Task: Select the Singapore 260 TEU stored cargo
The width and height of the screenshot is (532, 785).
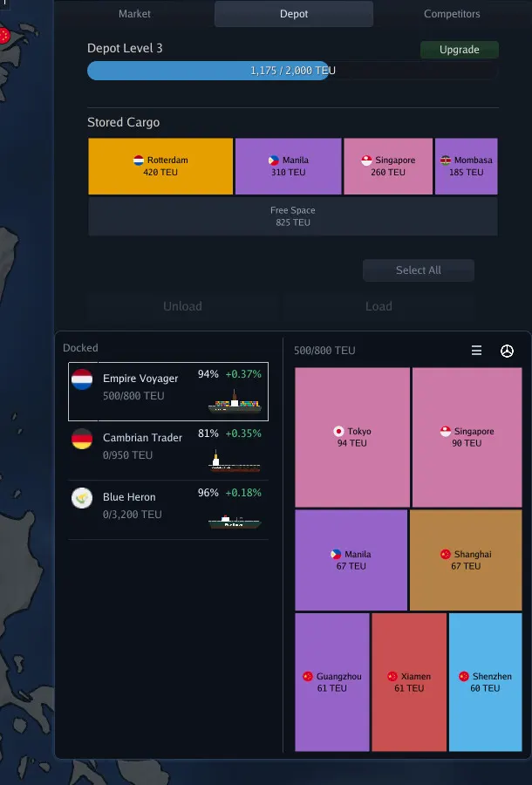Action: [388, 167]
